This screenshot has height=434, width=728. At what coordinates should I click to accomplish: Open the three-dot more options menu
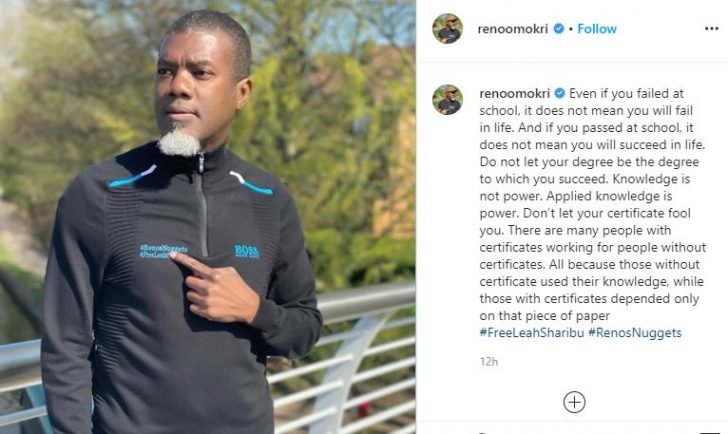(711, 29)
